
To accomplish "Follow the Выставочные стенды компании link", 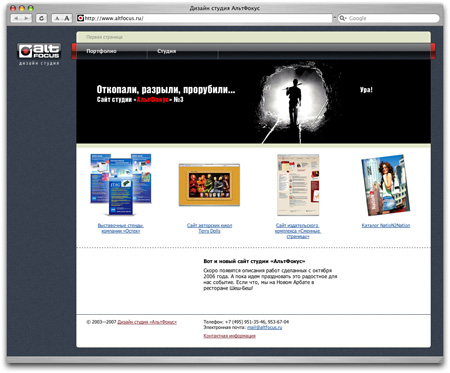I will tap(121, 228).
